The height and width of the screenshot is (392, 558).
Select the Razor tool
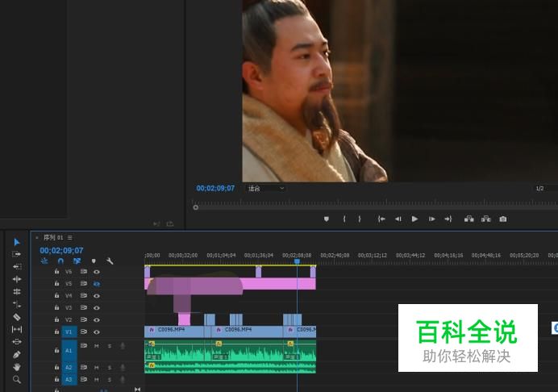point(17,317)
